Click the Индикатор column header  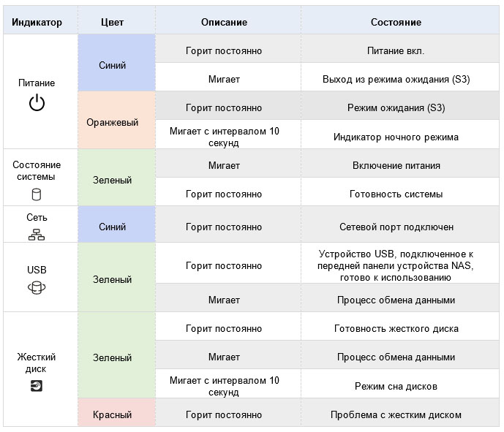(x=37, y=22)
